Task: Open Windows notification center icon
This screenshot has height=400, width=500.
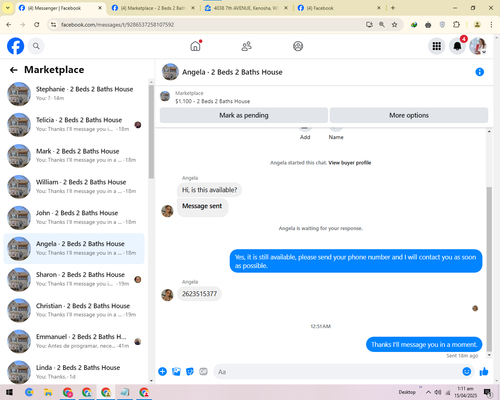Action: pos(488,392)
